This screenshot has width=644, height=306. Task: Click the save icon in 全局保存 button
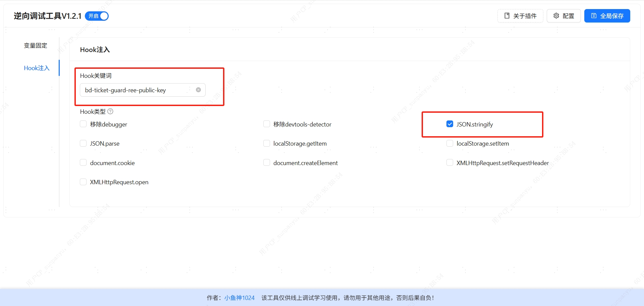coord(594,16)
